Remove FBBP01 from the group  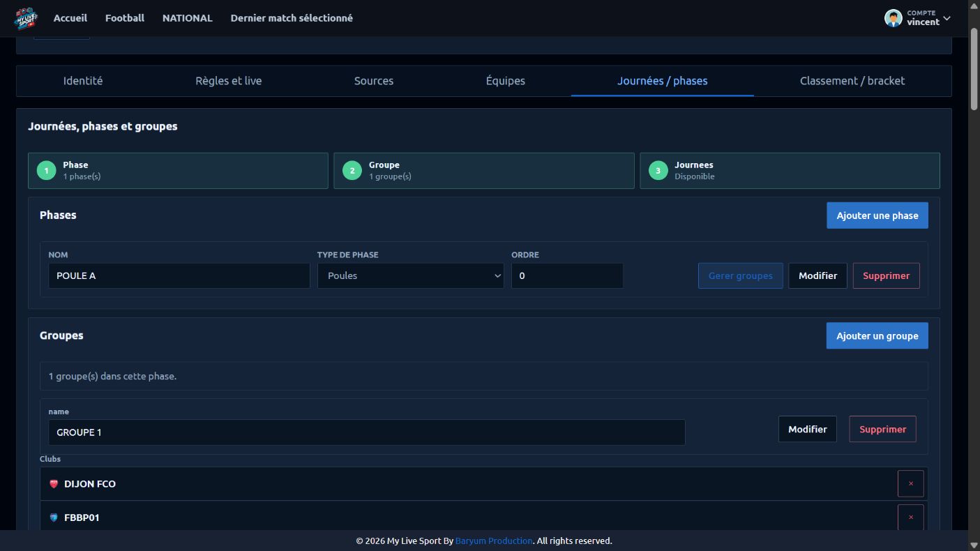[x=910, y=518]
